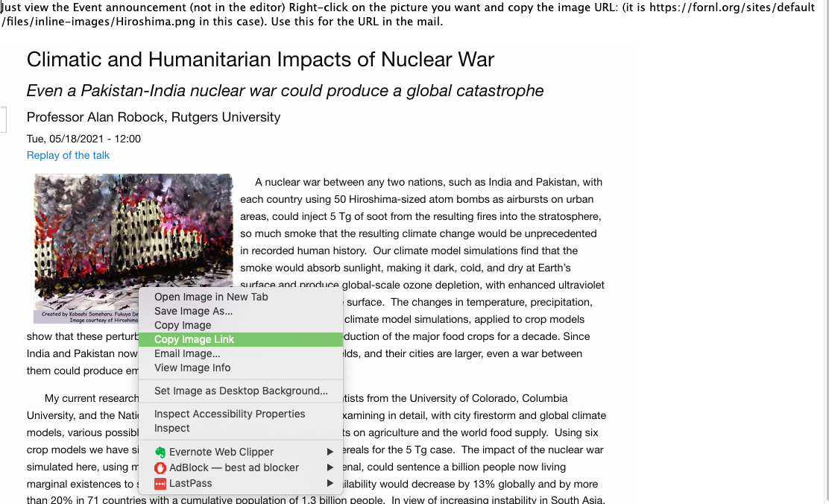Click the Professor Alan Robock author line

154,117
